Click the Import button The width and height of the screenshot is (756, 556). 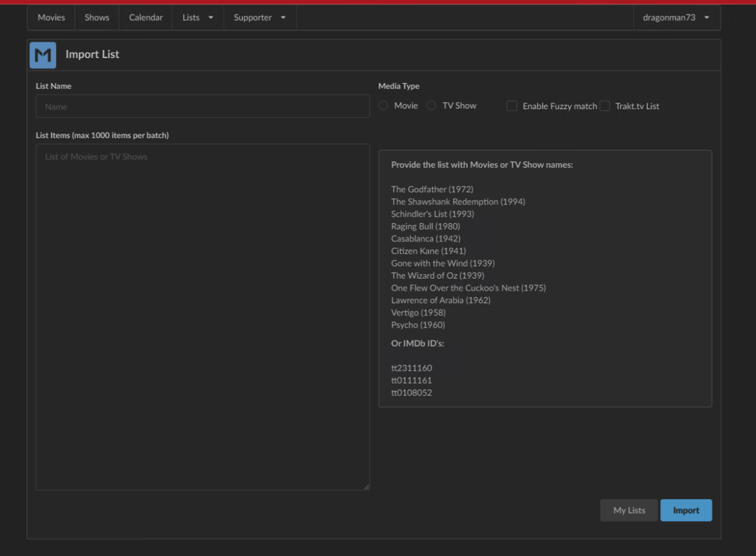point(686,510)
